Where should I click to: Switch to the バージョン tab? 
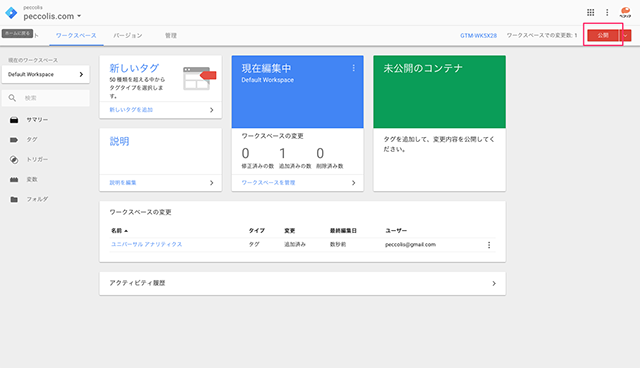(x=128, y=35)
